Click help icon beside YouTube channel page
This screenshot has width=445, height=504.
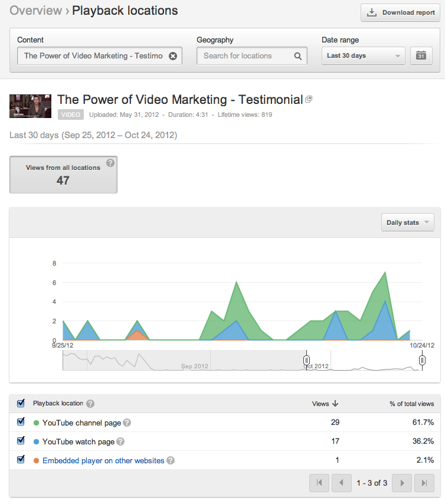[x=127, y=423]
